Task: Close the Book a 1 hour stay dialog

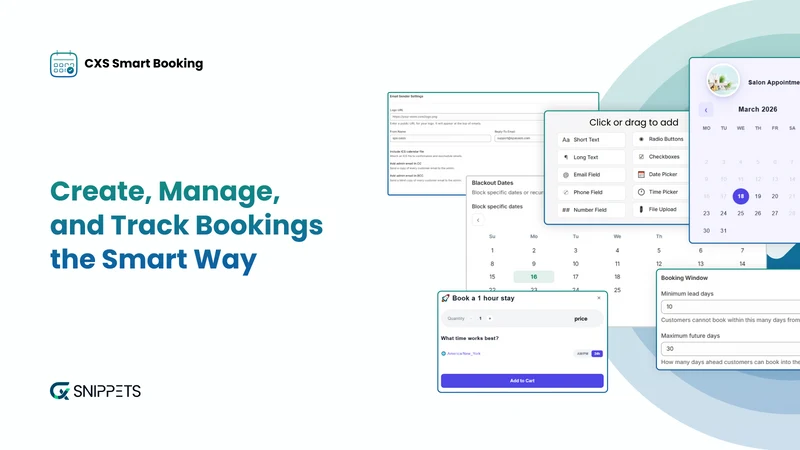Action: coord(598,298)
